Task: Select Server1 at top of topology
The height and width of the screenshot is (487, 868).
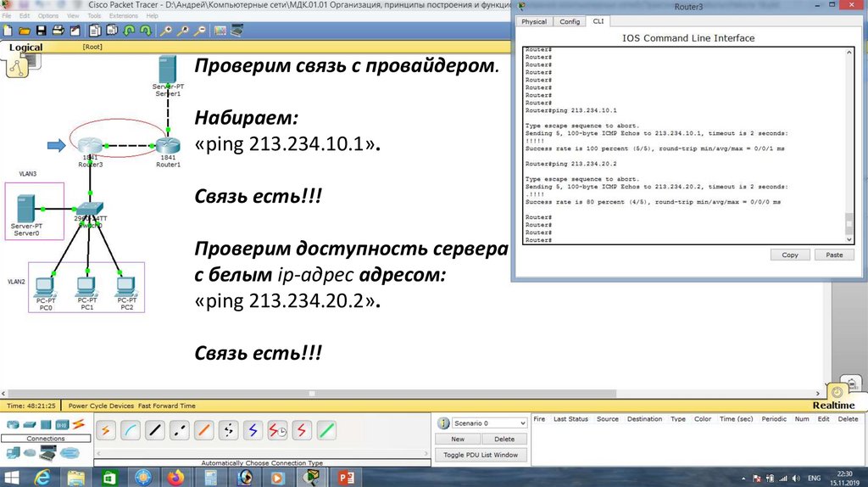Action: 167,70
